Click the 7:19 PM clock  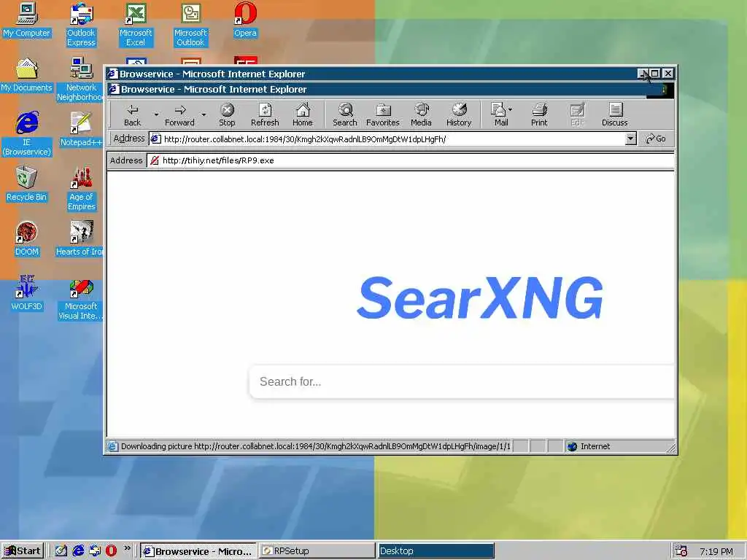(716, 551)
